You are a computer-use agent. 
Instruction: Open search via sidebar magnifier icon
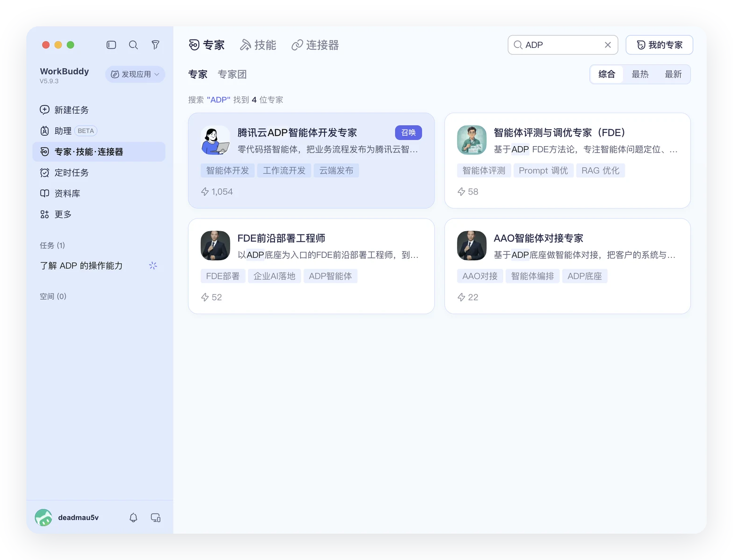click(x=133, y=45)
